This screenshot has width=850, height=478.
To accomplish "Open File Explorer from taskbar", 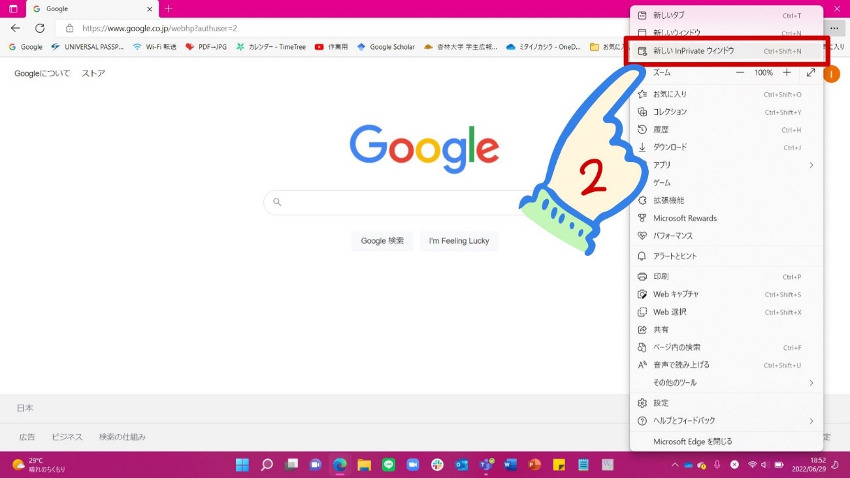I will pos(364,465).
